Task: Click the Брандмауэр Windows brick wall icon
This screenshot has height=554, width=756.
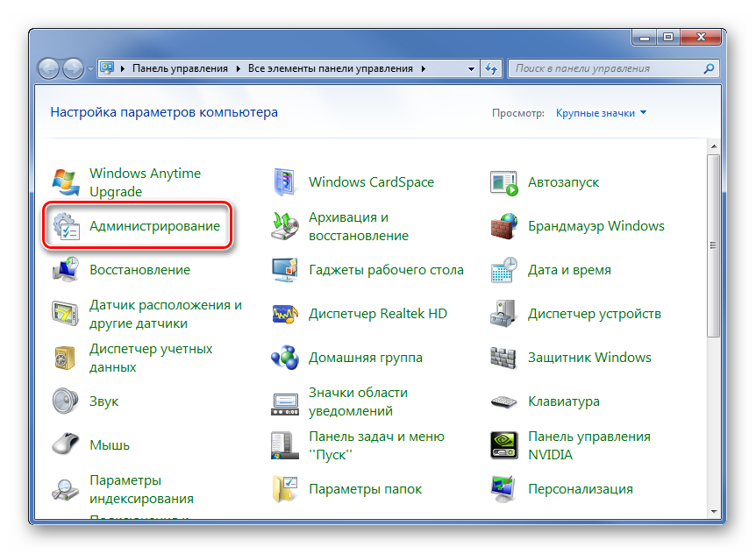Action: (x=504, y=226)
